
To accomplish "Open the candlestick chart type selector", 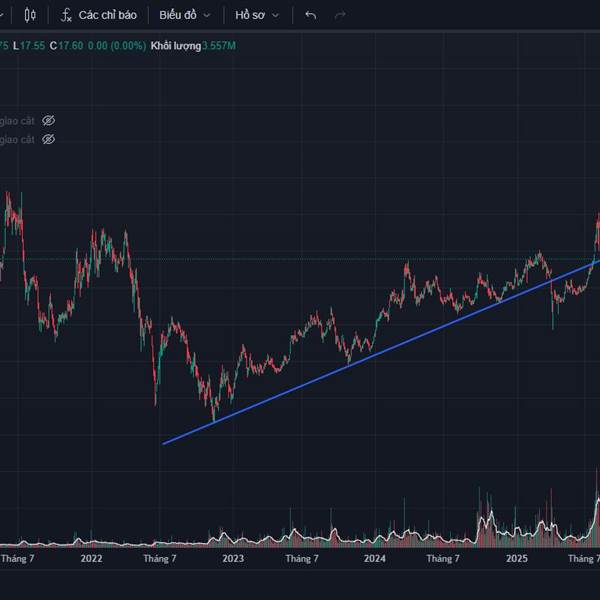I will click(x=29, y=15).
